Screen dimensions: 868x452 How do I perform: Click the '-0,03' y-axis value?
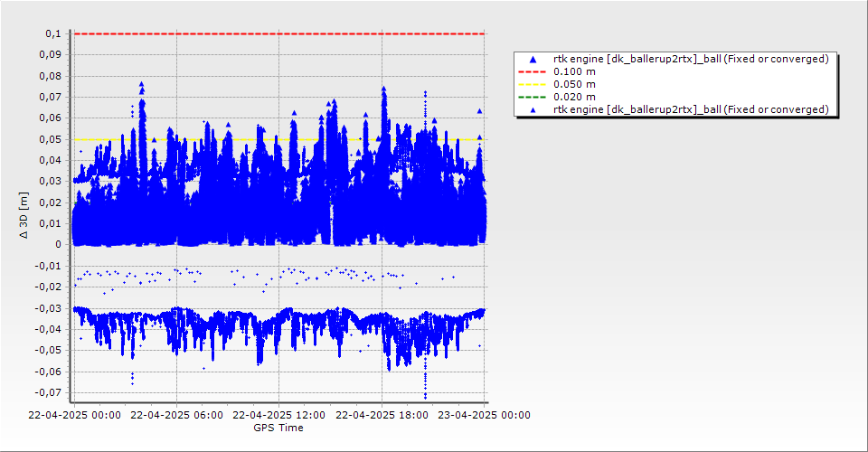pos(48,308)
